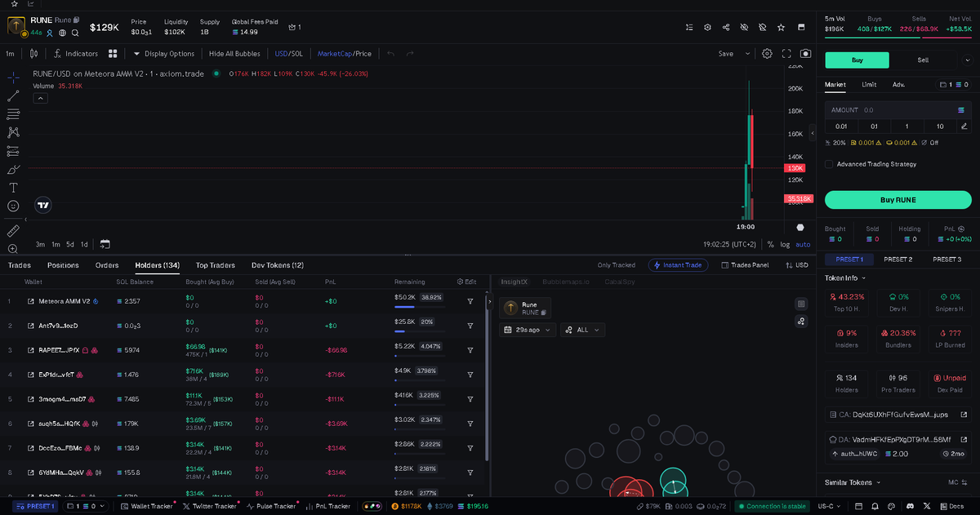Toggle percent scale on chart
Image resolution: width=980 pixels, height=515 pixels.
coord(770,244)
